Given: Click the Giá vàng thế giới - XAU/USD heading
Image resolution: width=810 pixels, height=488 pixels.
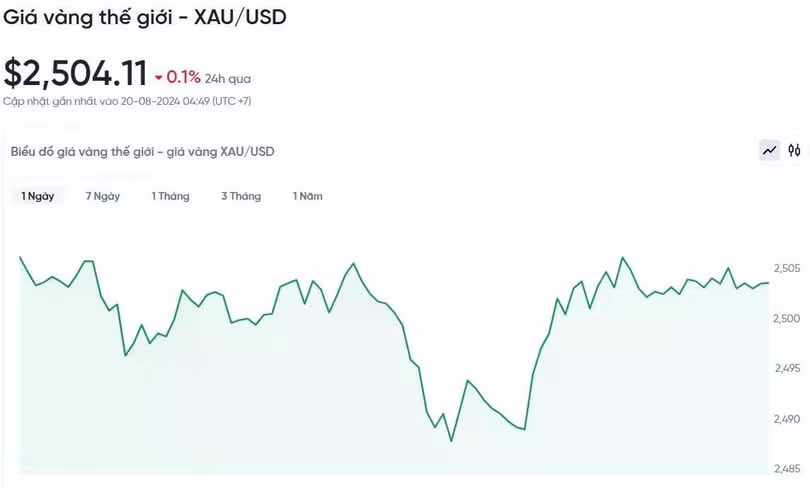Looking at the screenshot, I should (x=145, y=18).
